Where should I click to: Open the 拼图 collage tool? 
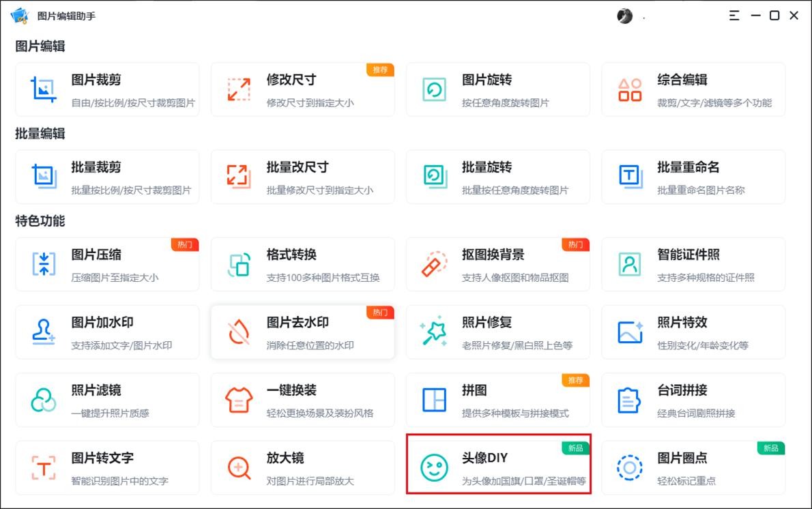(497, 400)
